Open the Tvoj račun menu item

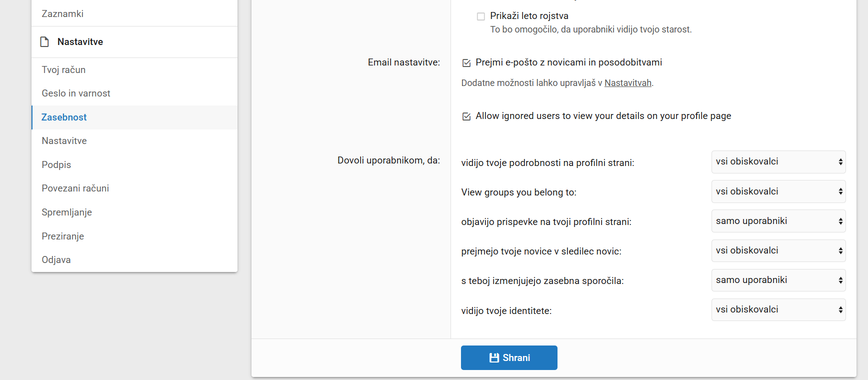click(63, 70)
